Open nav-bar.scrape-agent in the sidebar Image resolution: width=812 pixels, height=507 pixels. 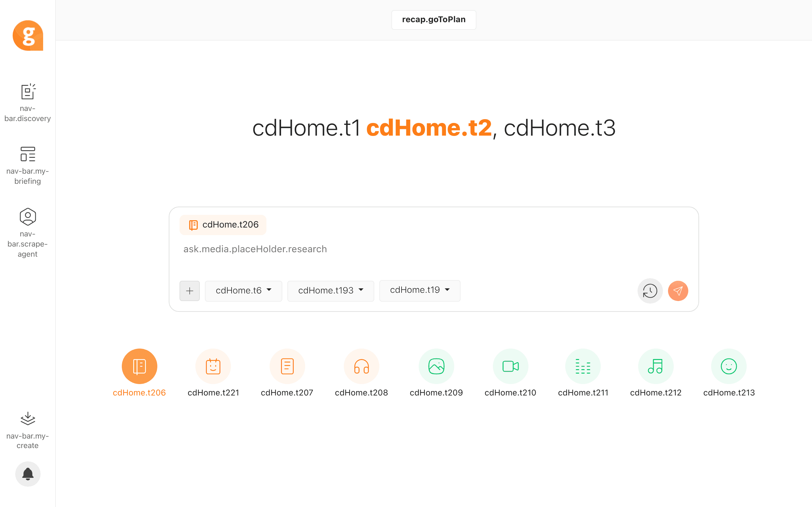pos(28,233)
